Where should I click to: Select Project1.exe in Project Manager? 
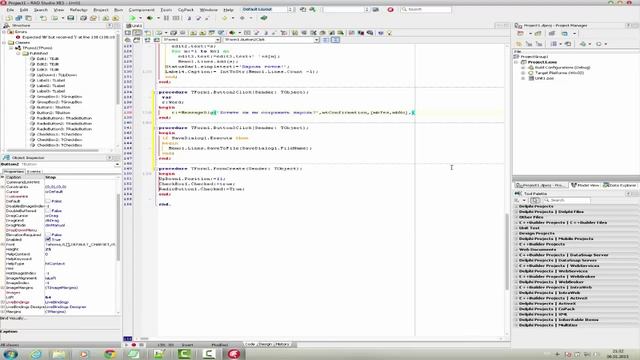542,62
